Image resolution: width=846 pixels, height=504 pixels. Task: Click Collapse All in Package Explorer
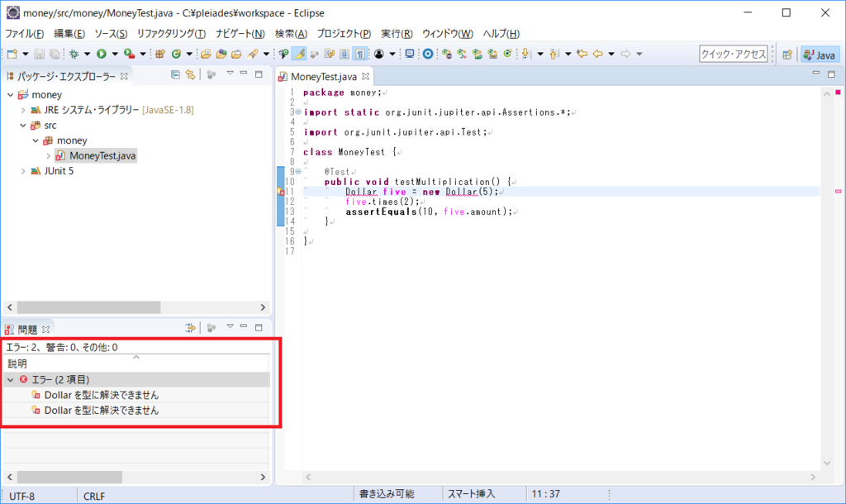coord(175,74)
